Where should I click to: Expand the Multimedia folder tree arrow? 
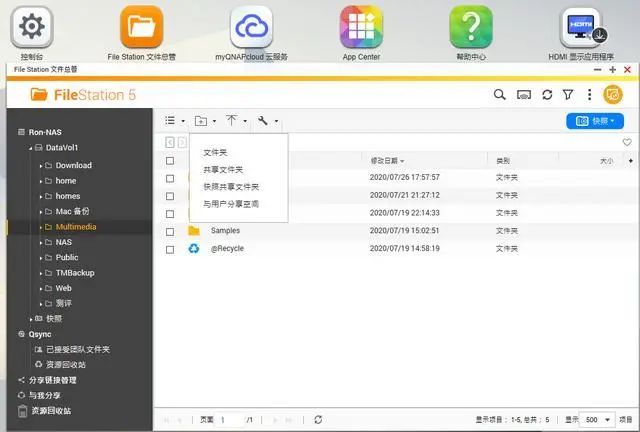coord(41,227)
